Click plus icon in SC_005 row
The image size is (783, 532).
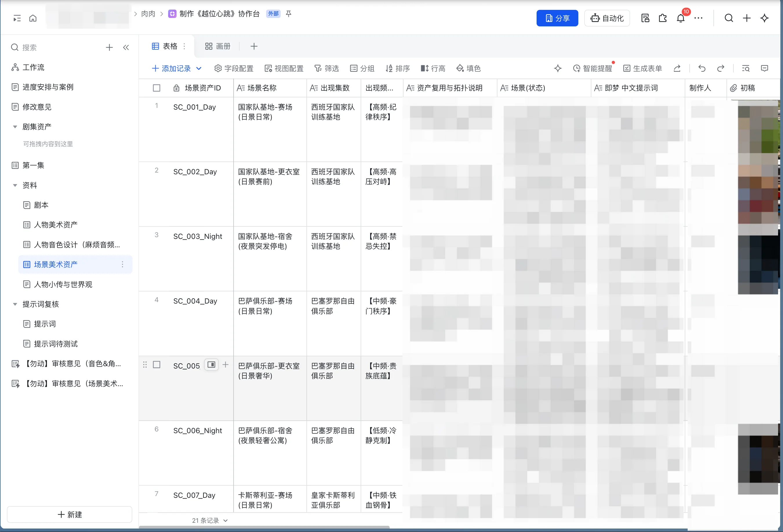226,364
